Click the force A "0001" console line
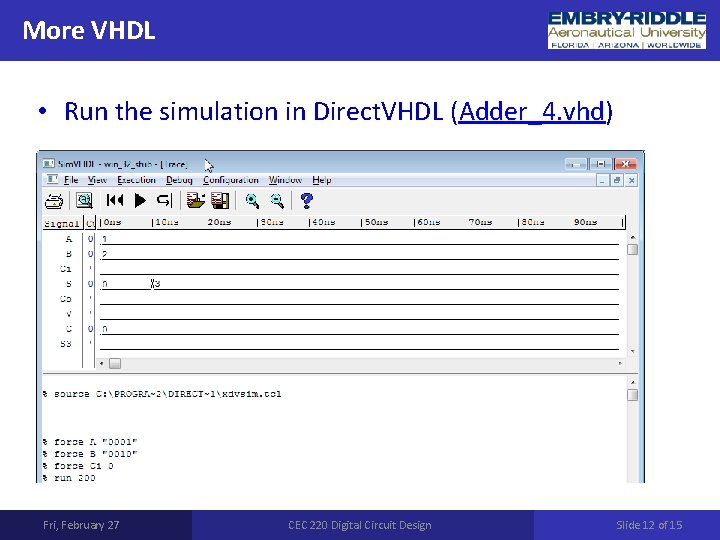Screen dimensions: 720x540 click(x=90, y=442)
